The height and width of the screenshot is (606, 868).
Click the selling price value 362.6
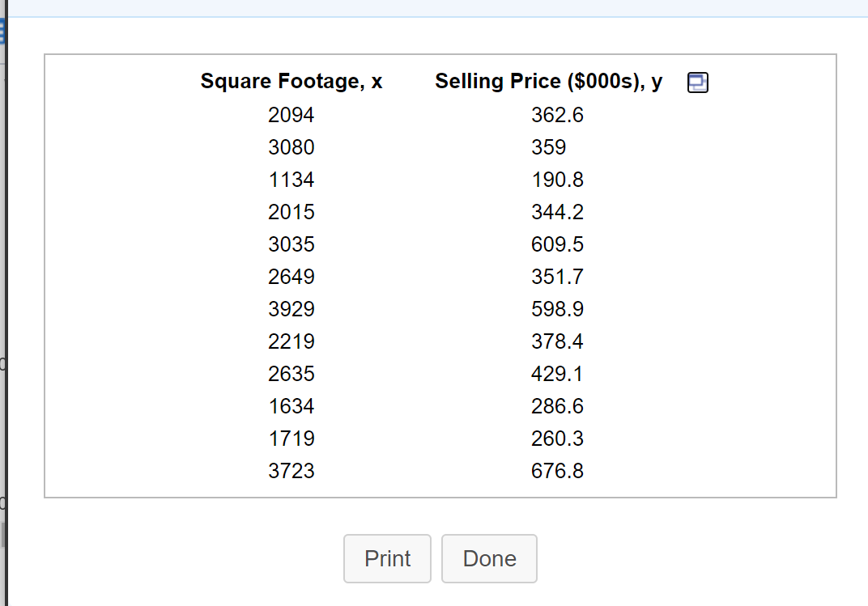(x=557, y=115)
